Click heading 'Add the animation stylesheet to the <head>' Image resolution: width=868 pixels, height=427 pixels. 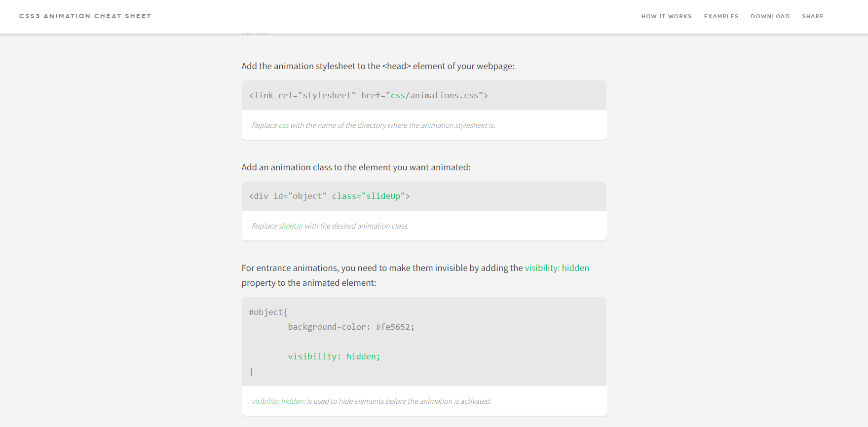click(x=378, y=66)
